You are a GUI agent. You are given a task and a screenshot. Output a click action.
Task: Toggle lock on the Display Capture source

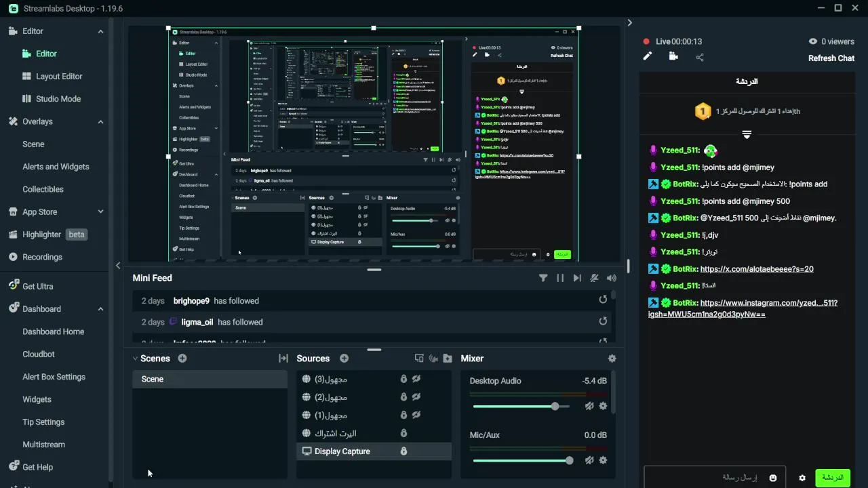tap(403, 451)
